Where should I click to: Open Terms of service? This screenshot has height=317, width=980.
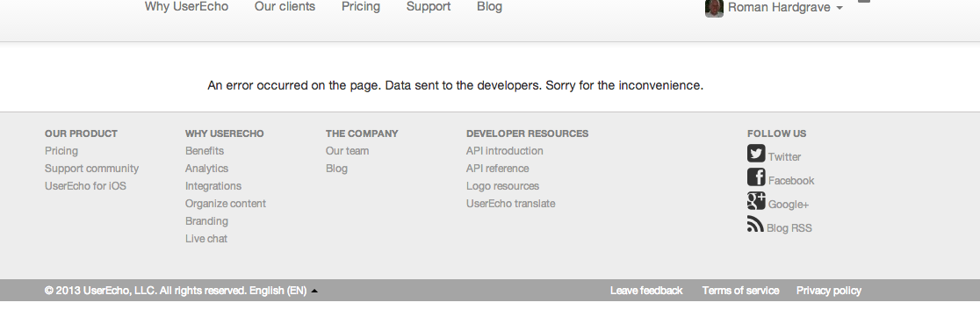(x=740, y=290)
